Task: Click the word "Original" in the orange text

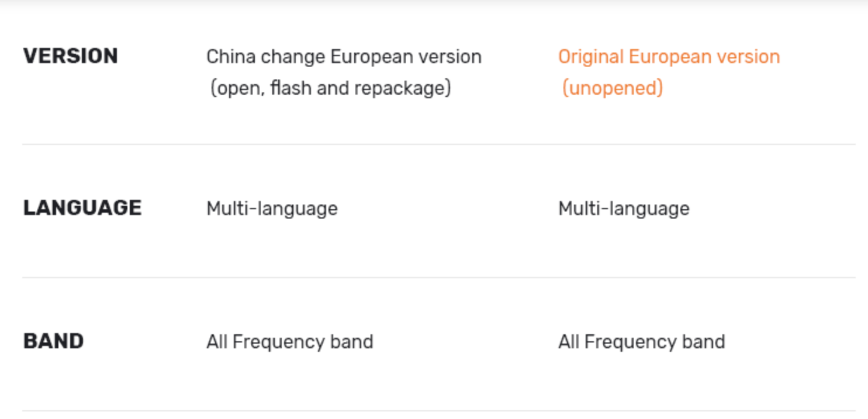Action: click(x=590, y=57)
